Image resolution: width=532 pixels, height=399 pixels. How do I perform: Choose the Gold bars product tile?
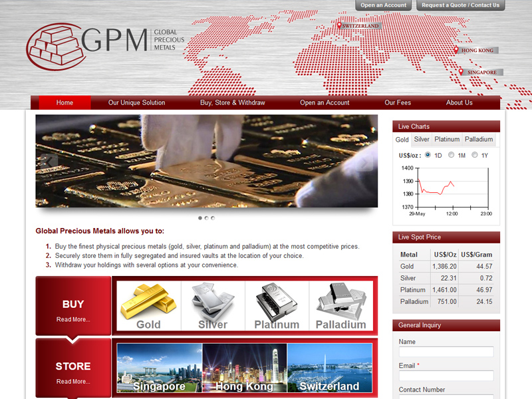coord(148,305)
